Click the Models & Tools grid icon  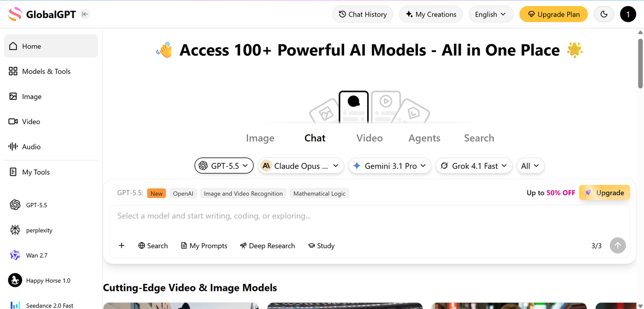point(13,71)
